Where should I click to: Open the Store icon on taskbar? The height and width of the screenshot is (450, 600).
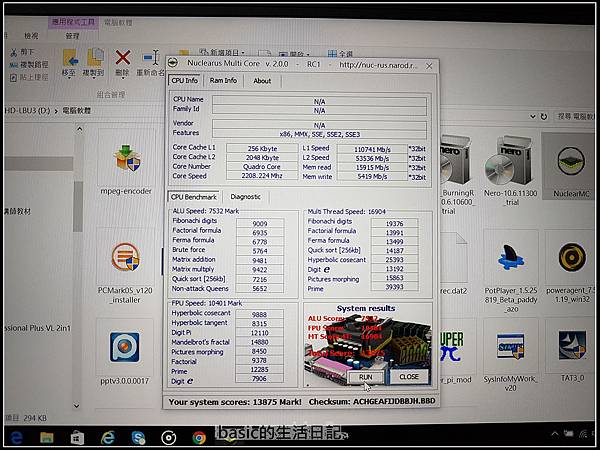click(77, 437)
